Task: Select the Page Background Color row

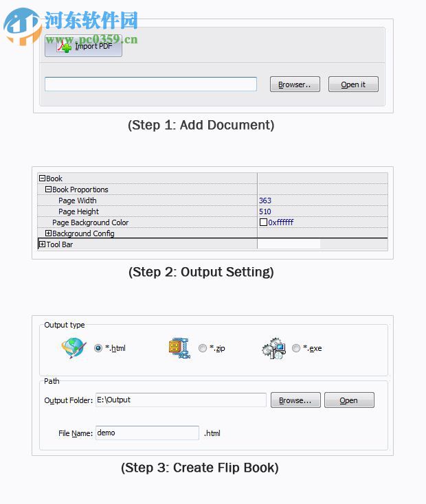Action: coord(212,222)
